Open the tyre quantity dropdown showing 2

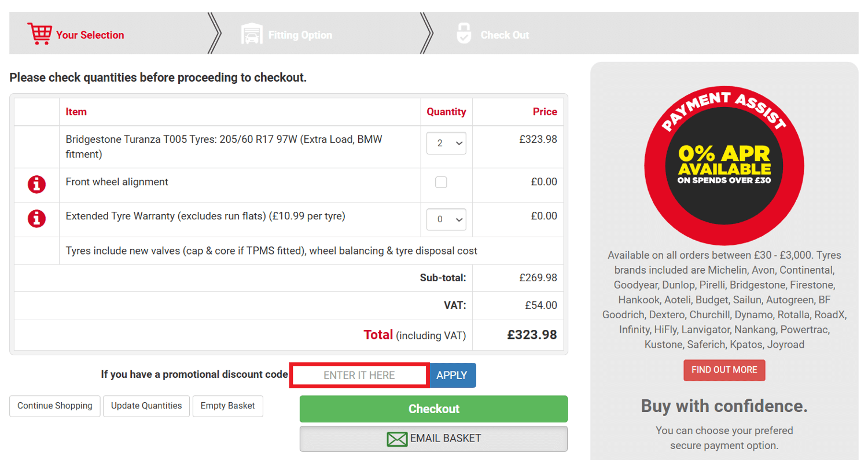(x=446, y=143)
